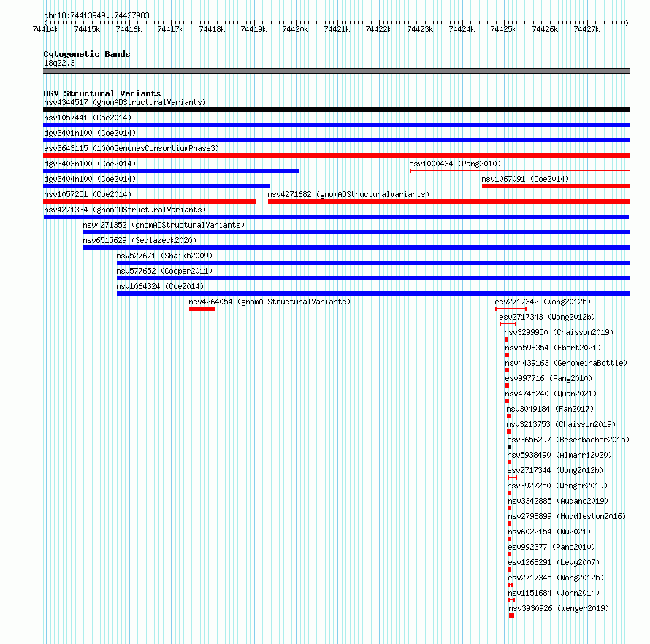Click the 74417k ruler position

pyautogui.click(x=170, y=29)
